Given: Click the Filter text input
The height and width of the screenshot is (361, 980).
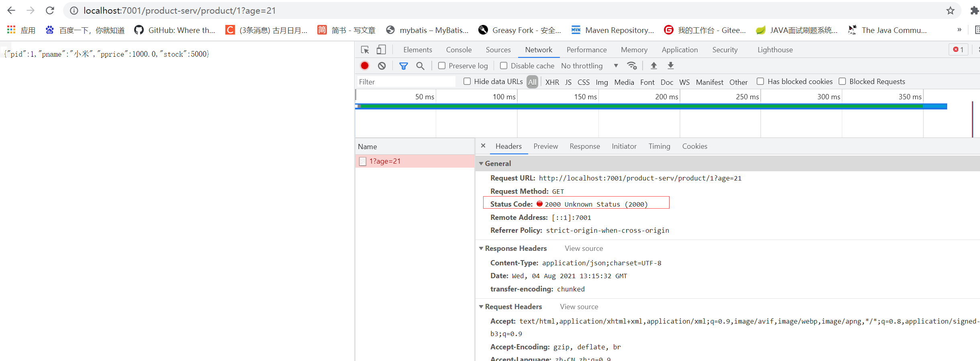Looking at the screenshot, I should [x=406, y=82].
